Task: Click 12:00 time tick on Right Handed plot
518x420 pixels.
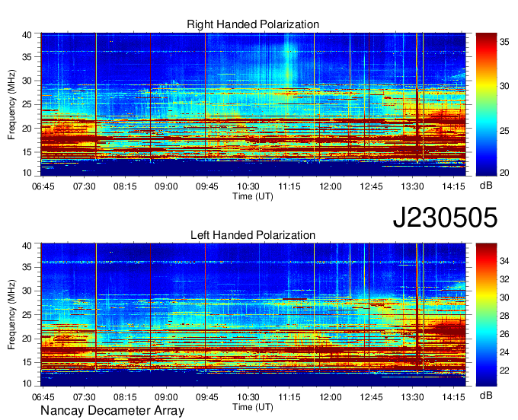Action: tap(331, 186)
